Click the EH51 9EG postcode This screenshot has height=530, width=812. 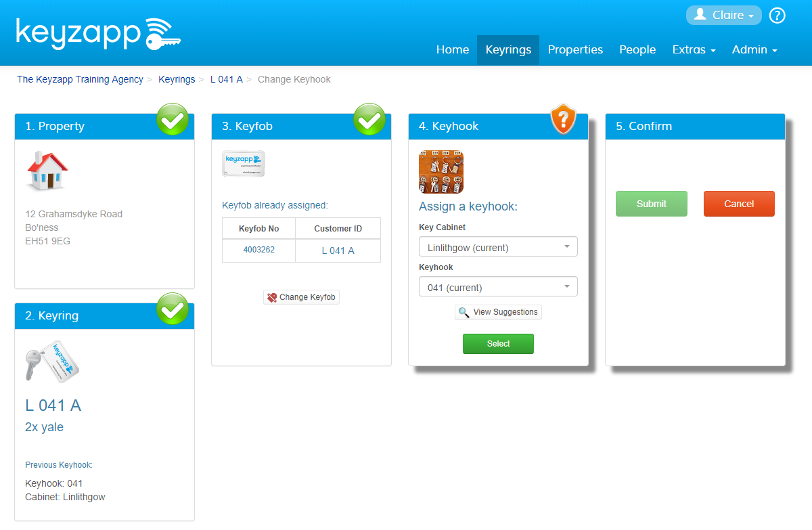pos(47,241)
